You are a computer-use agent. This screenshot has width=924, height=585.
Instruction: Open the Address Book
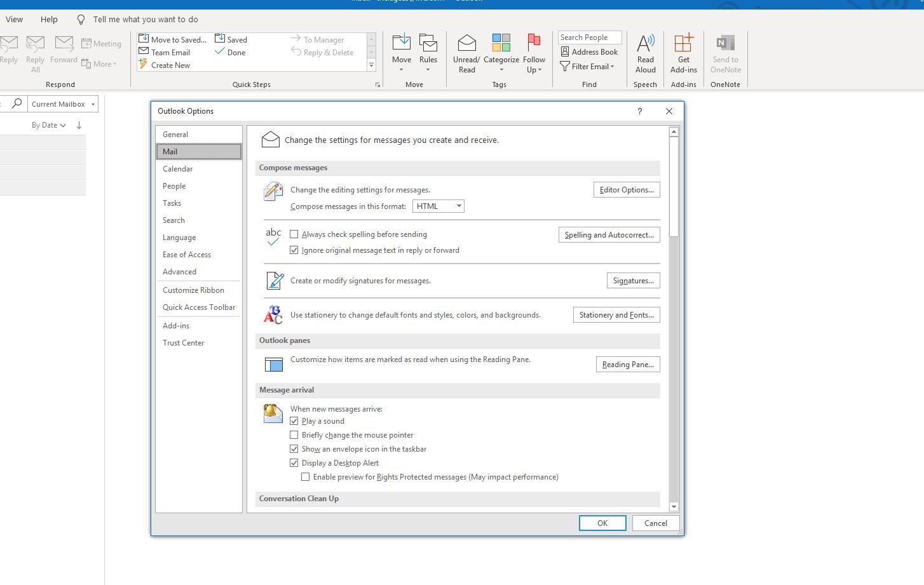(x=589, y=51)
